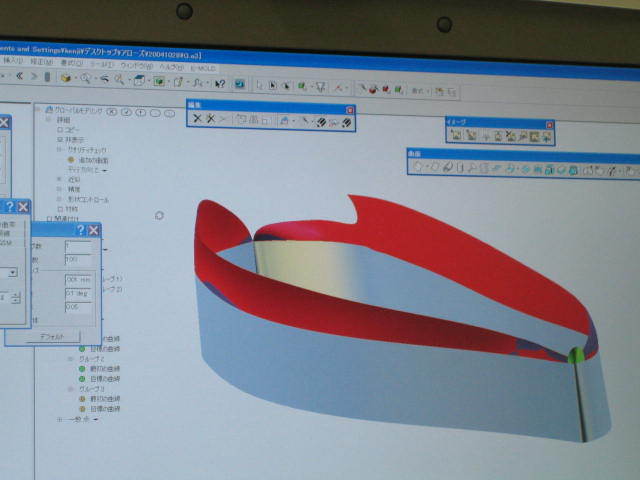Image resolution: width=640 pixels, height=480 pixels.
Task: Open the dropdown arrow under 追加の曲面
Action: [104, 170]
